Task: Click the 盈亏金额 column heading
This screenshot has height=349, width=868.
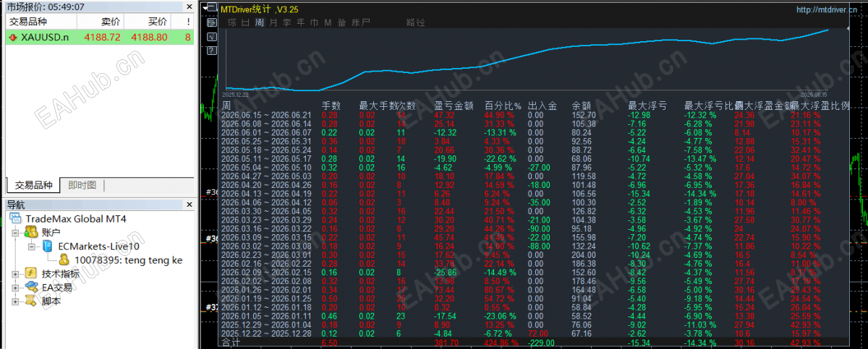Action: pyautogui.click(x=453, y=105)
